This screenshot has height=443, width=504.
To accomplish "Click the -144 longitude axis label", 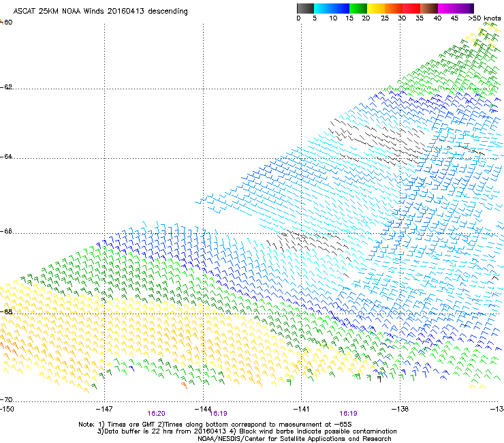I will [203, 409].
